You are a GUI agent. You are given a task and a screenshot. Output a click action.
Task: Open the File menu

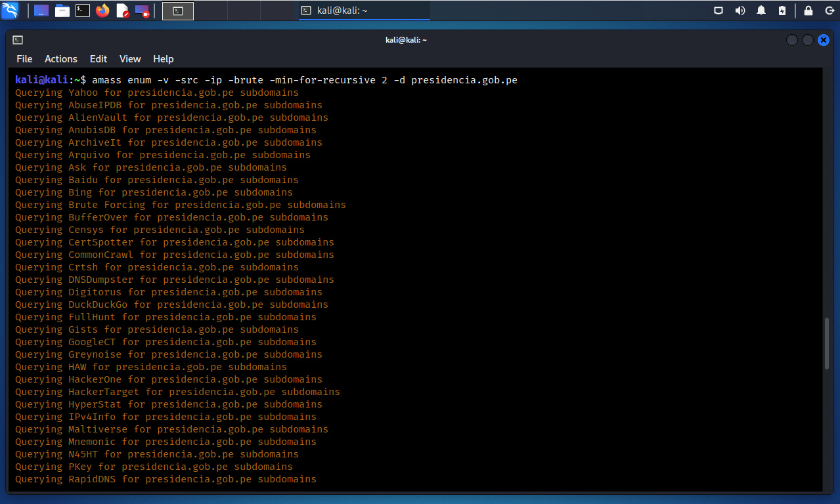pyautogui.click(x=24, y=59)
